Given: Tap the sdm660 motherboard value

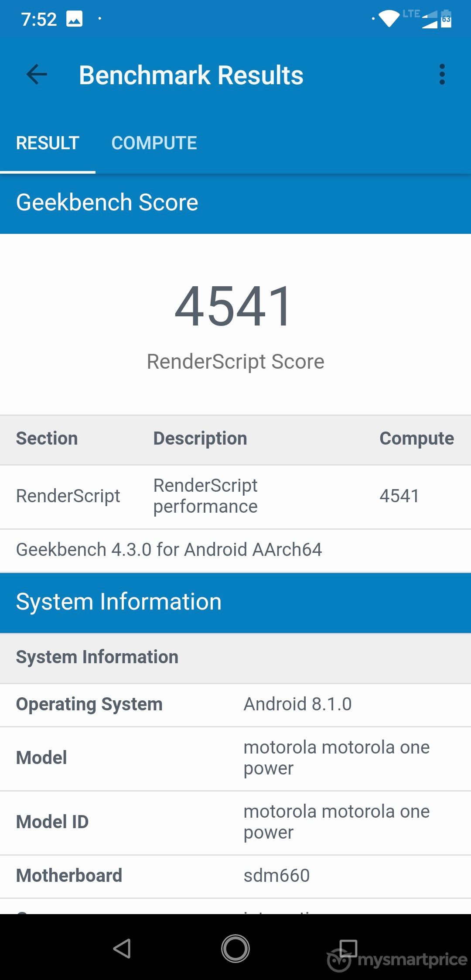Looking at the screenshot, I should [x=276, y=876].
